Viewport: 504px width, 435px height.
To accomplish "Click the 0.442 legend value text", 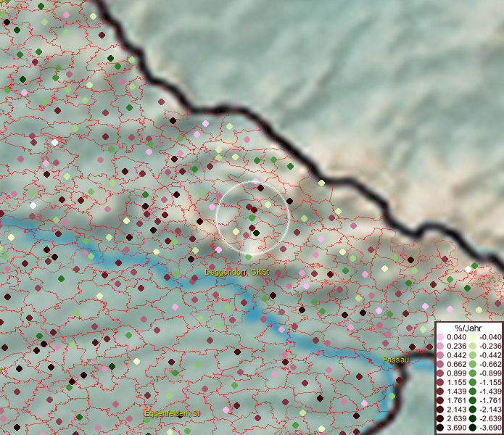I will tap(456, 355).
